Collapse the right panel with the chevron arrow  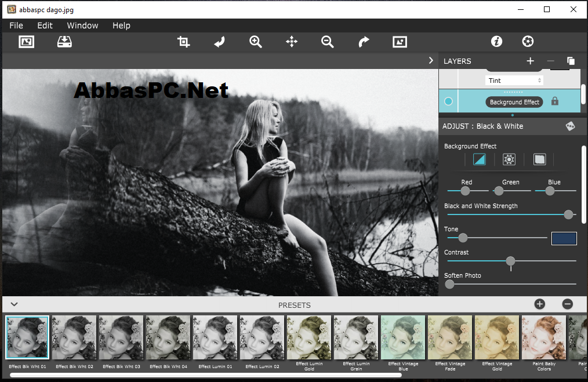point(431,60)
